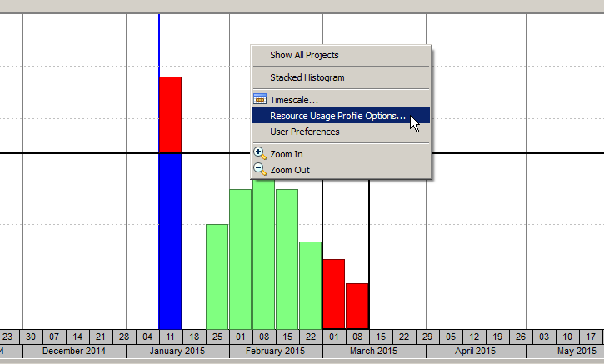604x364 pixels.
Task: Click the blue histogram bar in January
Action: pos(170,242)
